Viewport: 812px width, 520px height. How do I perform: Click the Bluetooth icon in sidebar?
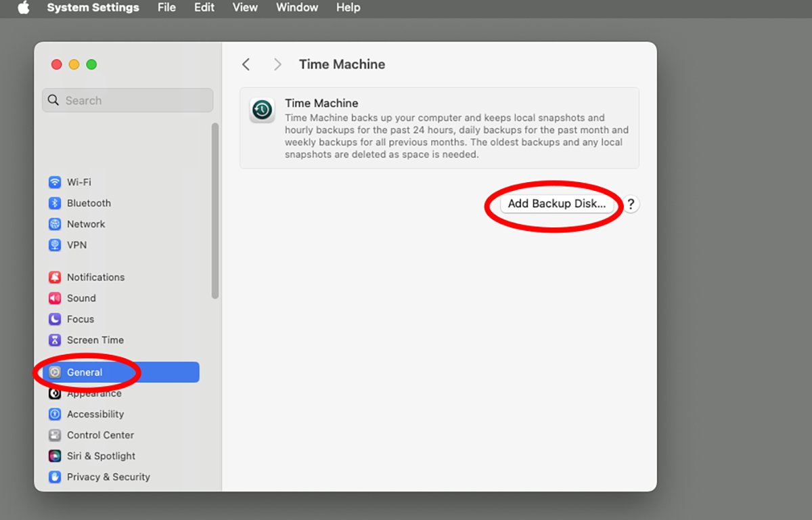55,203
